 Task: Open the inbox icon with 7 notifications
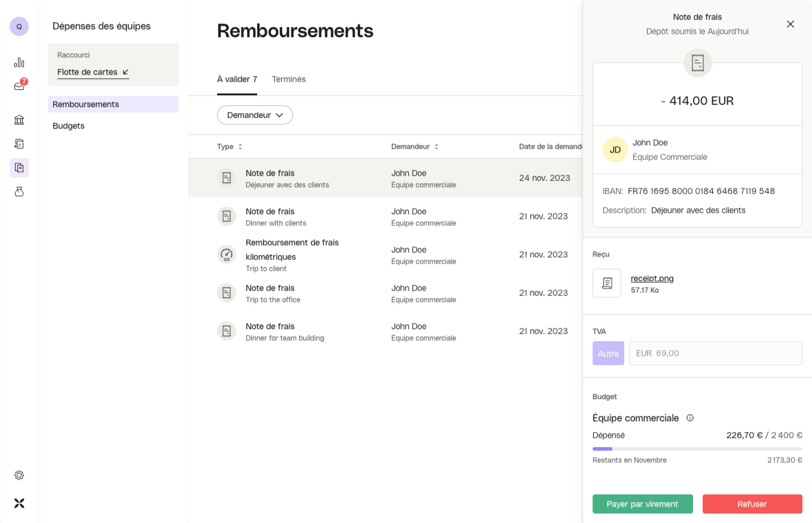(19, 86)
